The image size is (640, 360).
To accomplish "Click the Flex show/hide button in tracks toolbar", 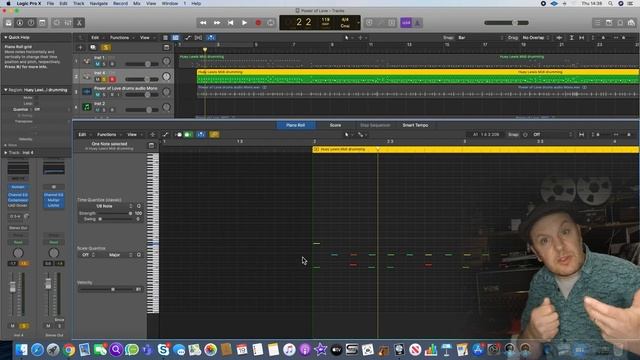I will [x=198, y=38].
